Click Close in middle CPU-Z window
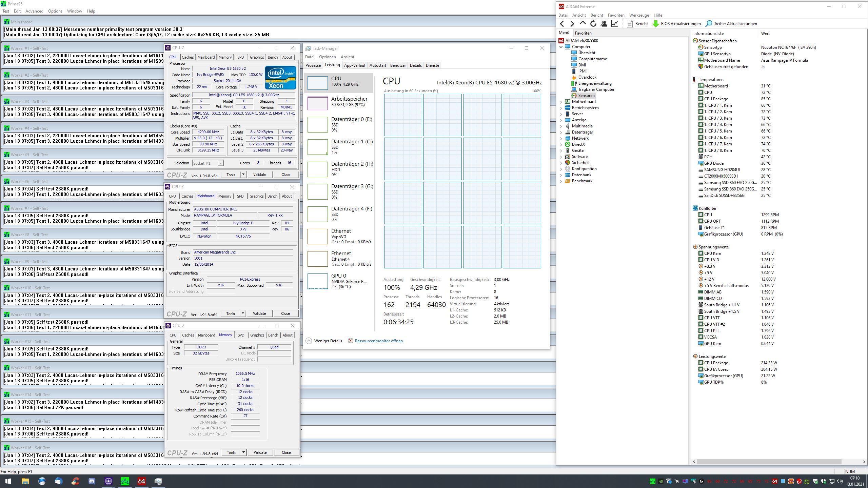Screen dimensions: 868x488 pyautogui.click(x=285, y=313)
